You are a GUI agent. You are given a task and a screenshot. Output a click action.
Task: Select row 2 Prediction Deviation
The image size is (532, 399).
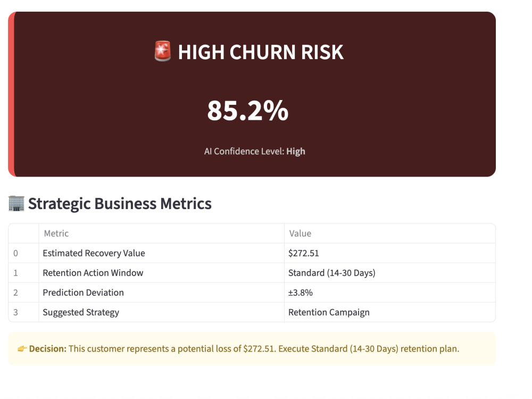(x=83, y=293)
